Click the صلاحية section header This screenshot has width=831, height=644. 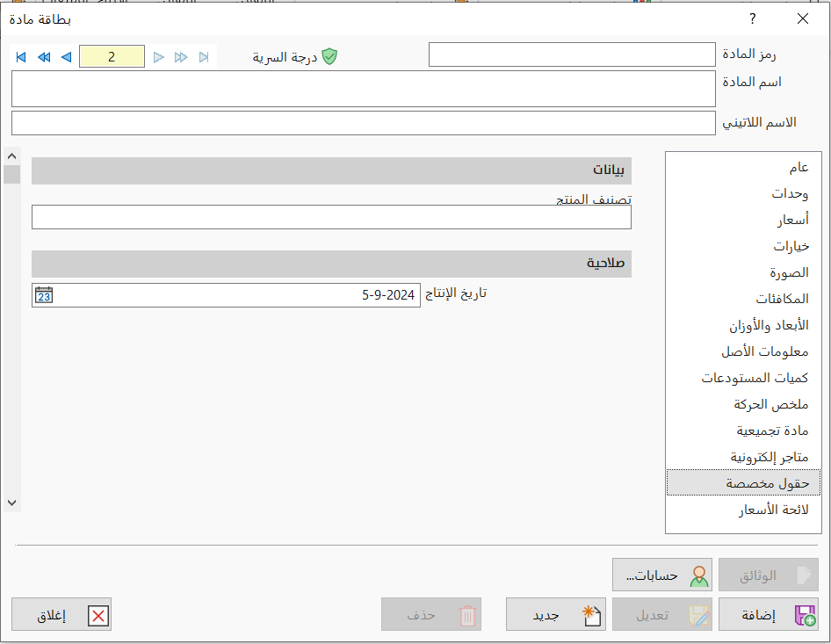click(x=331, y=264)
